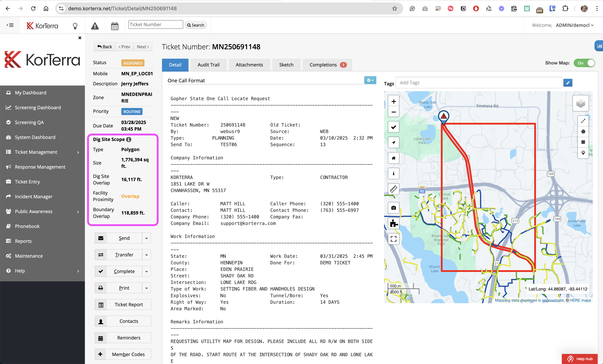Switch to the Completions tab
Screen dimensions: 603x364
[327, 65]
